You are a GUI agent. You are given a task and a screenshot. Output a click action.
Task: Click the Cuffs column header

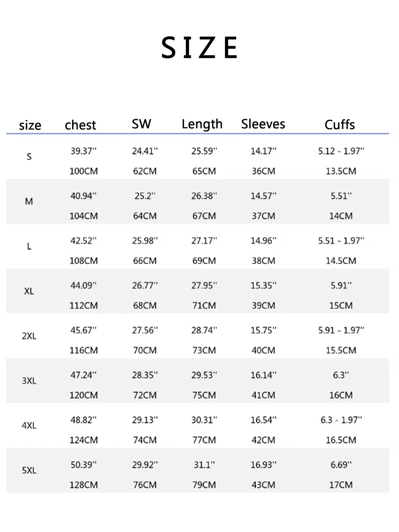(x=340, y=125)
